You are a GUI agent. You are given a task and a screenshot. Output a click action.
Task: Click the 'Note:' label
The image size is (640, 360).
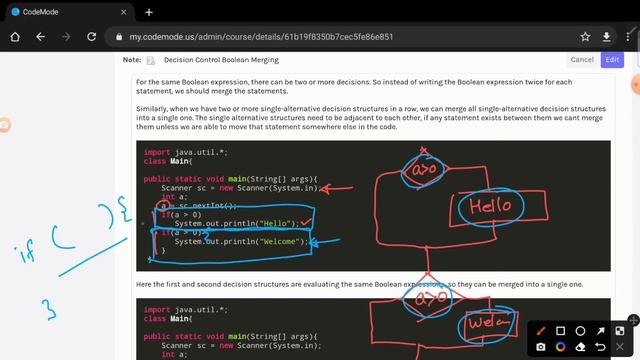[x=132, y=60]
